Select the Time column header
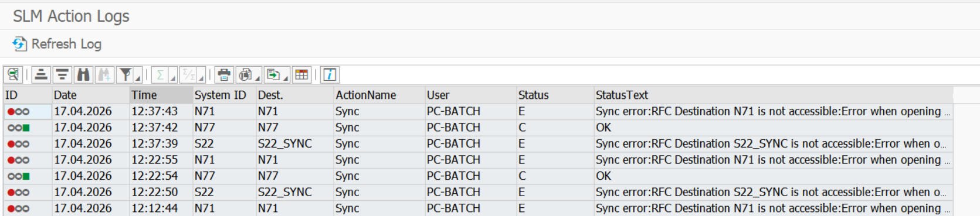 pos(161,95)
